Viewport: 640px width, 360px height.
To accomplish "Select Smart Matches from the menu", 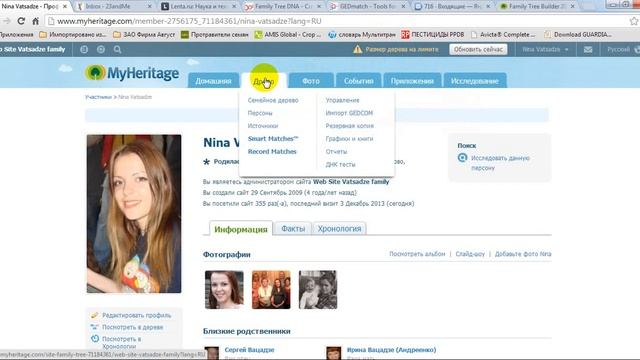I will click(x=273, y=139).
